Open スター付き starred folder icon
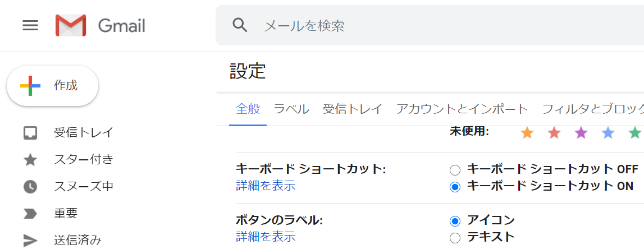Screen dimensions: 644x249 point(30,160)
